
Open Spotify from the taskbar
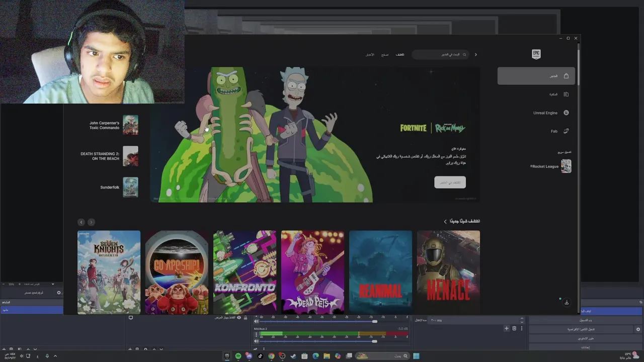(x=238, y=356)
